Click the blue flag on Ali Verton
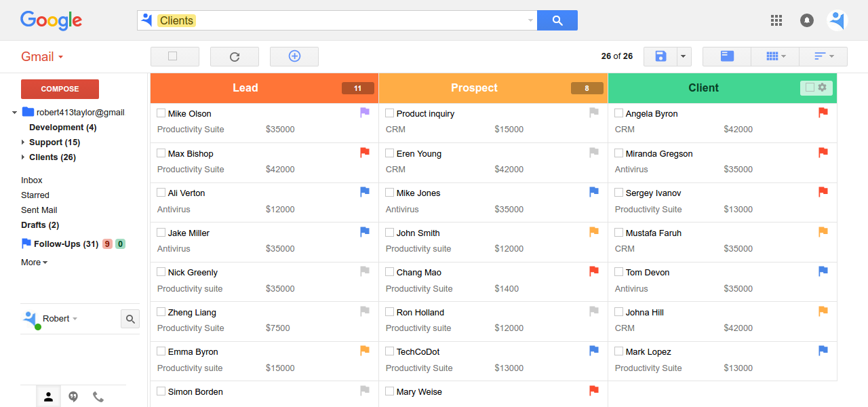The width and height of the screenshot is (868, 407). (365, 192)
